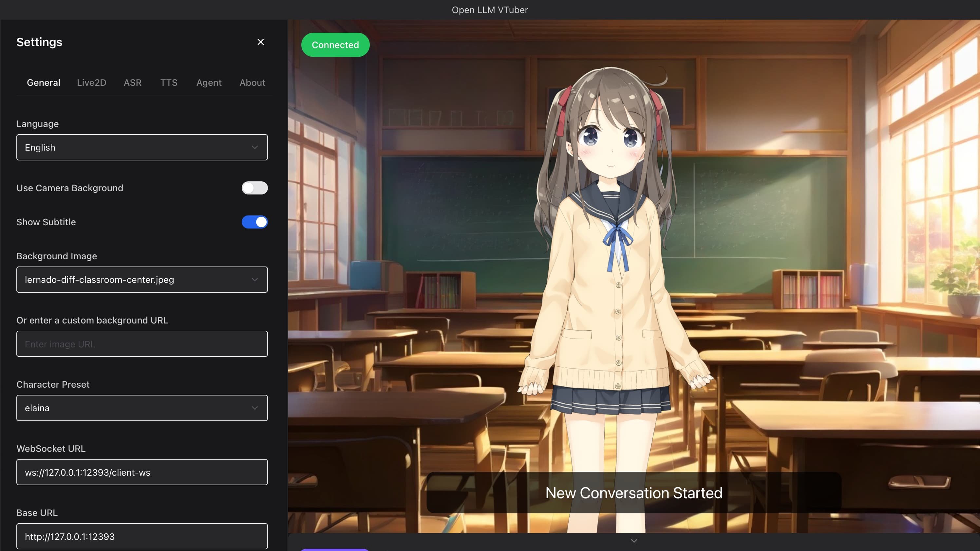Close the Settings panel with X icon
Screen dimensions: 980x551
[x=261, y=42]
